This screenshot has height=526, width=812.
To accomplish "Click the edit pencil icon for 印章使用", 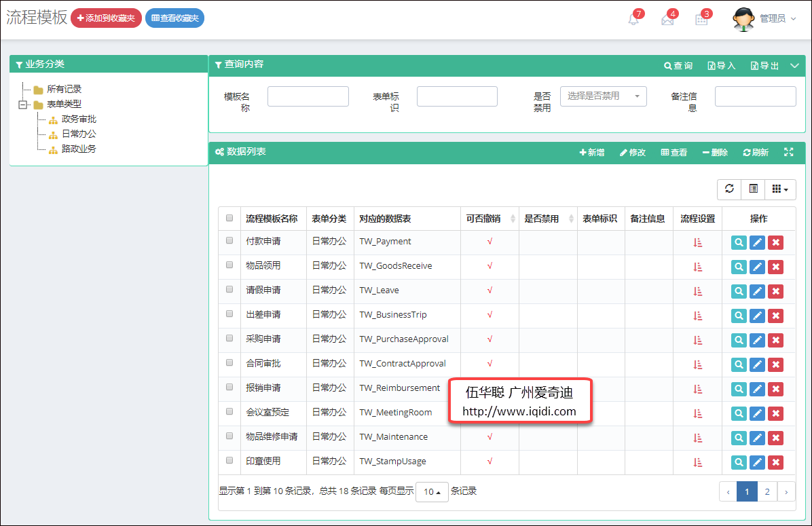I will (x=757, y=462).
